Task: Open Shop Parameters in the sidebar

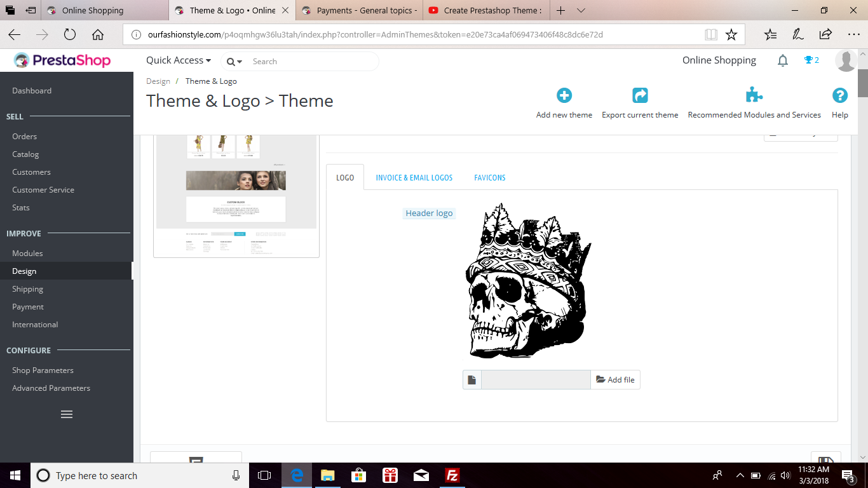Action: [x=43, y=370]
